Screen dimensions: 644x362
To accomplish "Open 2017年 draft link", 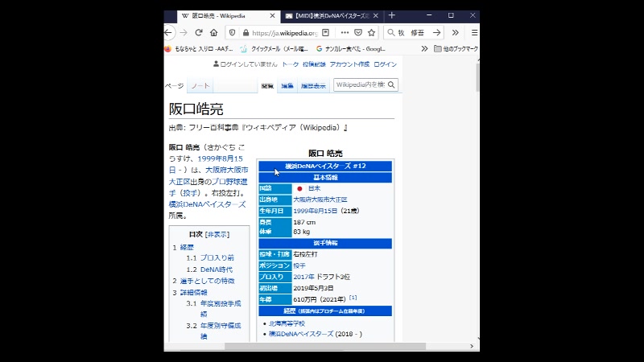I will pos(303,277).
